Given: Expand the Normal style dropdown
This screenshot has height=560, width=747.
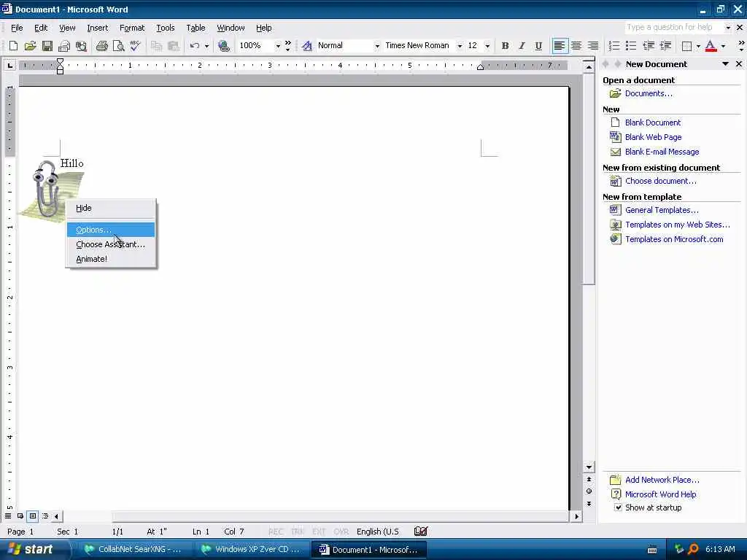Looking at the screenshot, I should point(377,46).
